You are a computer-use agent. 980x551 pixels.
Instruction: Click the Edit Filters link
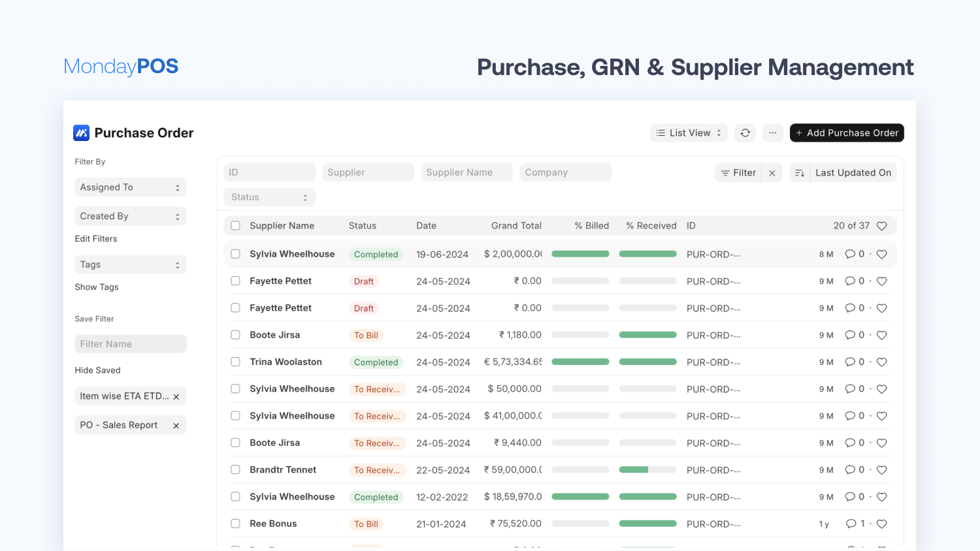tap(96, 239)
